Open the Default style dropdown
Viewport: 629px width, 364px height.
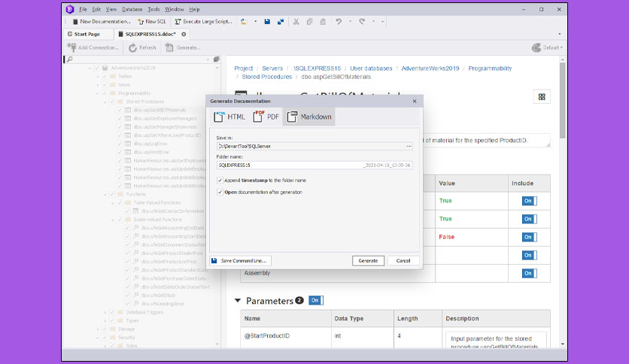[547, 47]
